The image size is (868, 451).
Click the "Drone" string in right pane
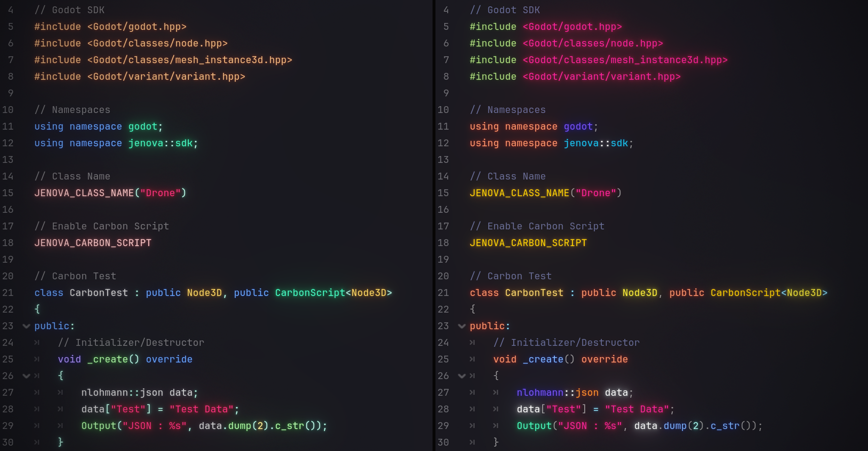(596, 193)
